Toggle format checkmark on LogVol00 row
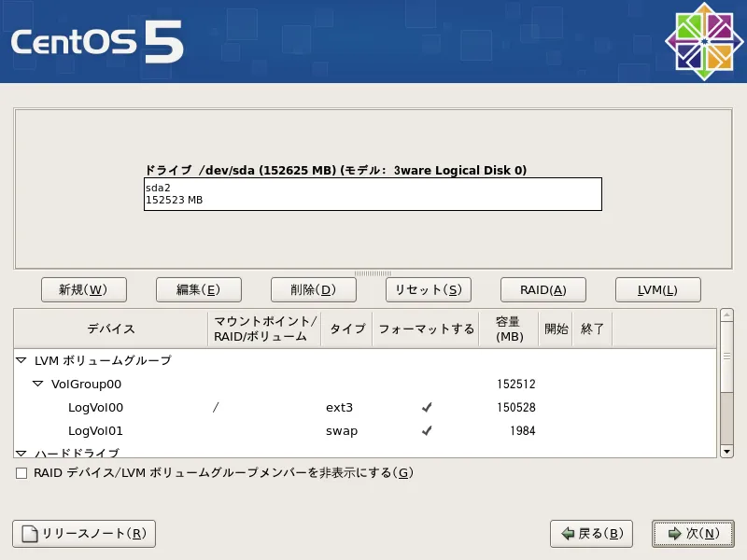 point(427,407)
